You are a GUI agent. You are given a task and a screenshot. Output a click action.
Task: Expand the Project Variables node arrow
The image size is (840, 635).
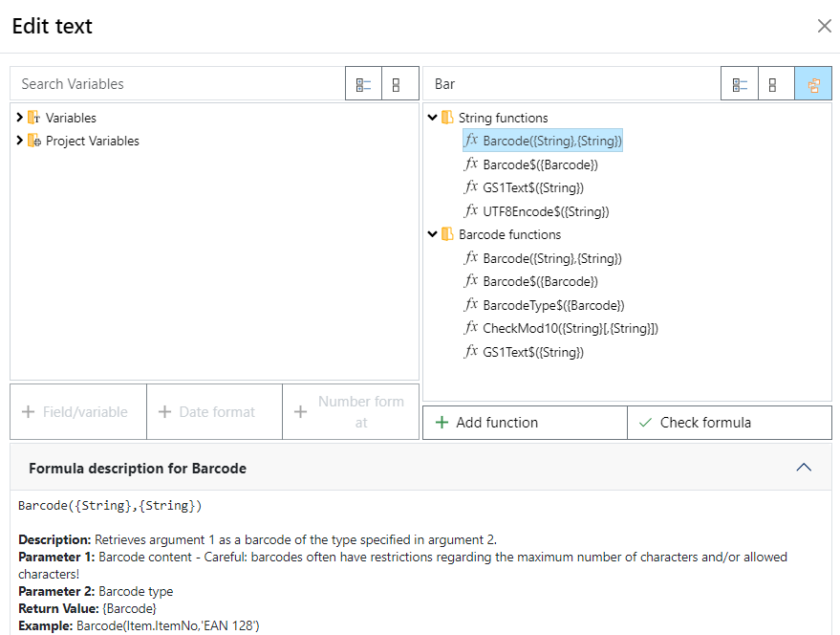click(x=20, y=141)
